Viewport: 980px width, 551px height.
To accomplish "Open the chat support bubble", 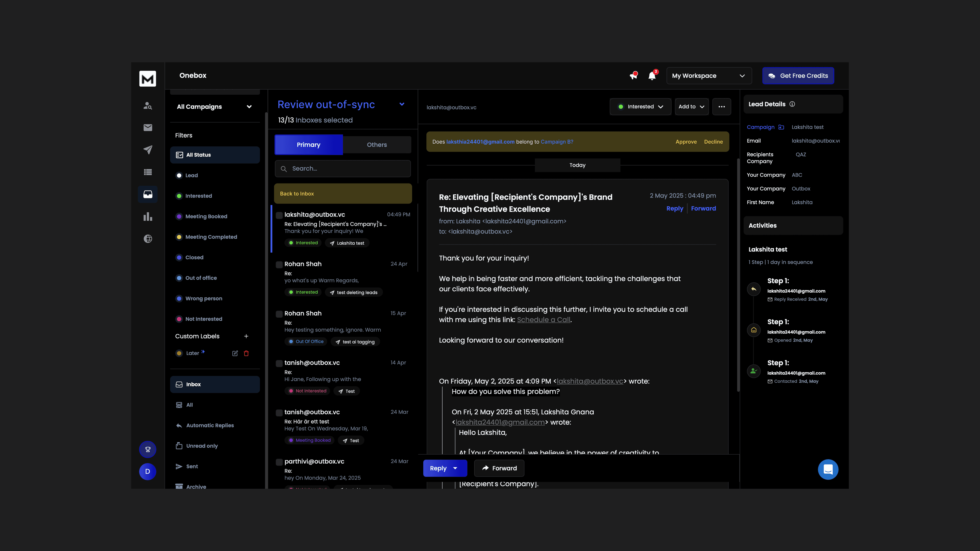I will 828,470.
